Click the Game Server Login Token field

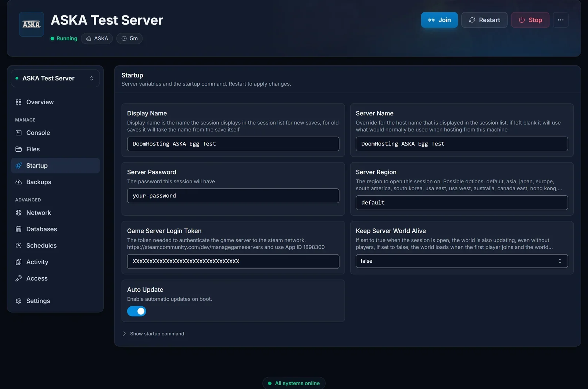[x=233, y=262]
